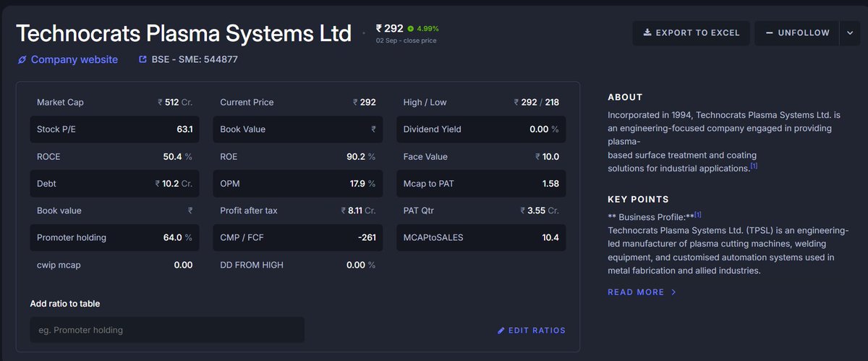Select the Market Cap value 512 Cr.
The width and height of the screenshot is (868, 361).
tap(176, 103)
